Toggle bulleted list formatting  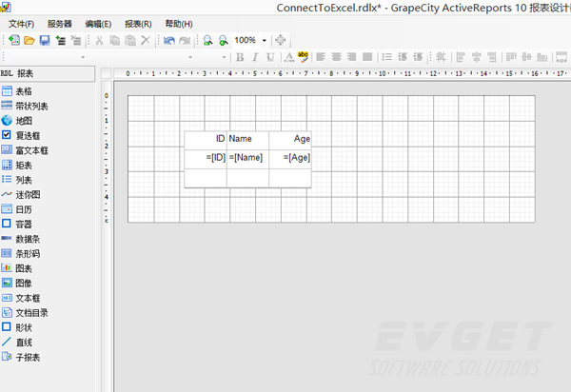click(x=386, y=57)
